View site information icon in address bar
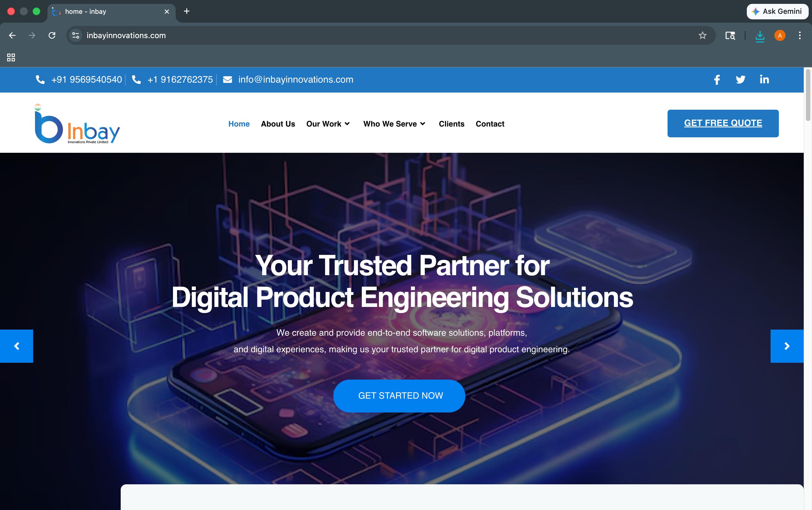 pyautogui.click(x=76, y=35)
